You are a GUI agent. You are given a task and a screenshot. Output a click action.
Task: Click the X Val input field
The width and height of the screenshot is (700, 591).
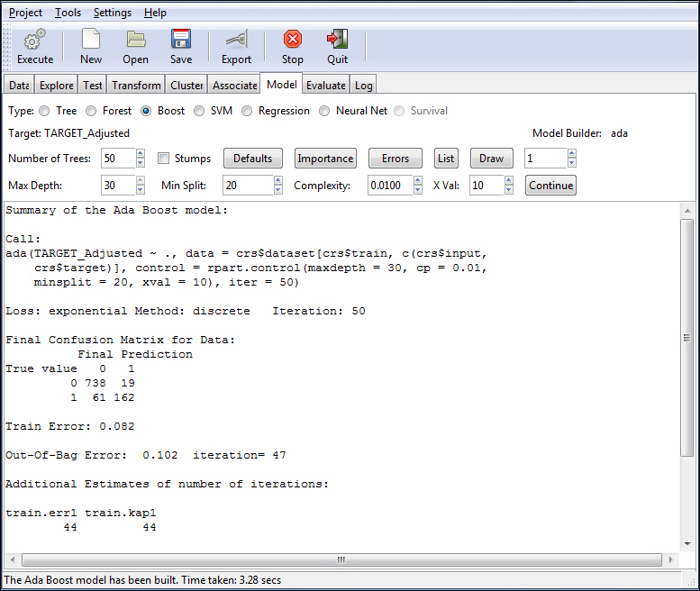[x=486, y=186]
